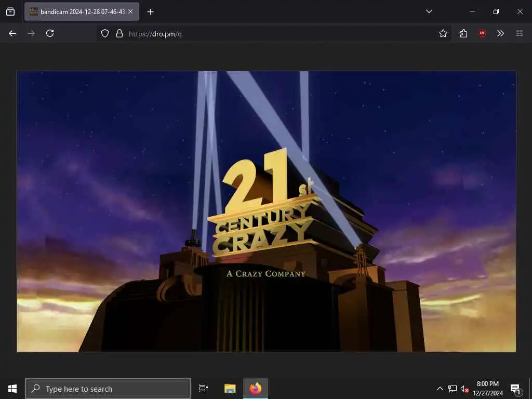The image size is (532, 399).
Task: Open tracking protection shield icon
Action: coord(105,33)
